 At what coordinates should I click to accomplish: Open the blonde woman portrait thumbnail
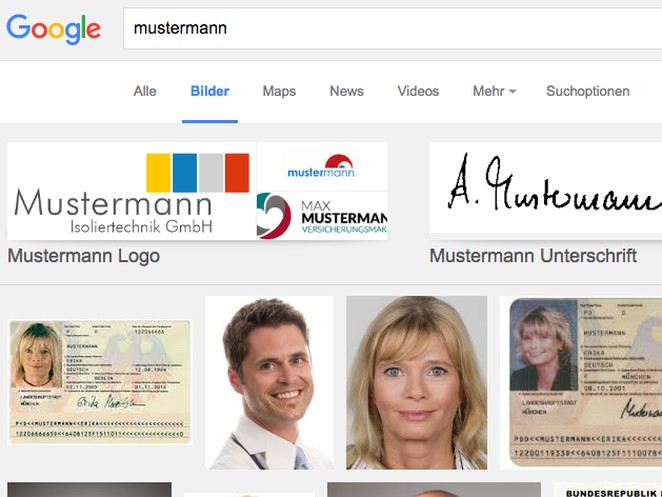pyautogui.click(x=416, y=382)
